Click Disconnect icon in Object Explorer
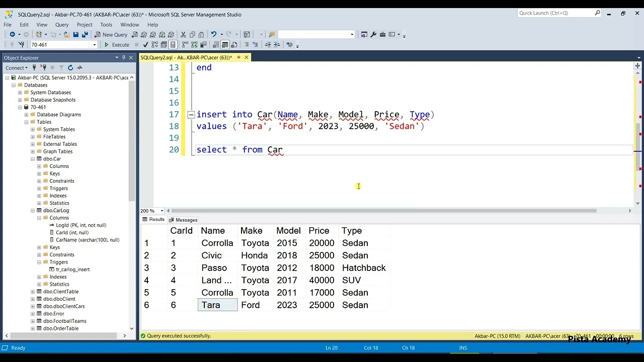This screenshot has width=644, height=362. [x=43, y=67]
